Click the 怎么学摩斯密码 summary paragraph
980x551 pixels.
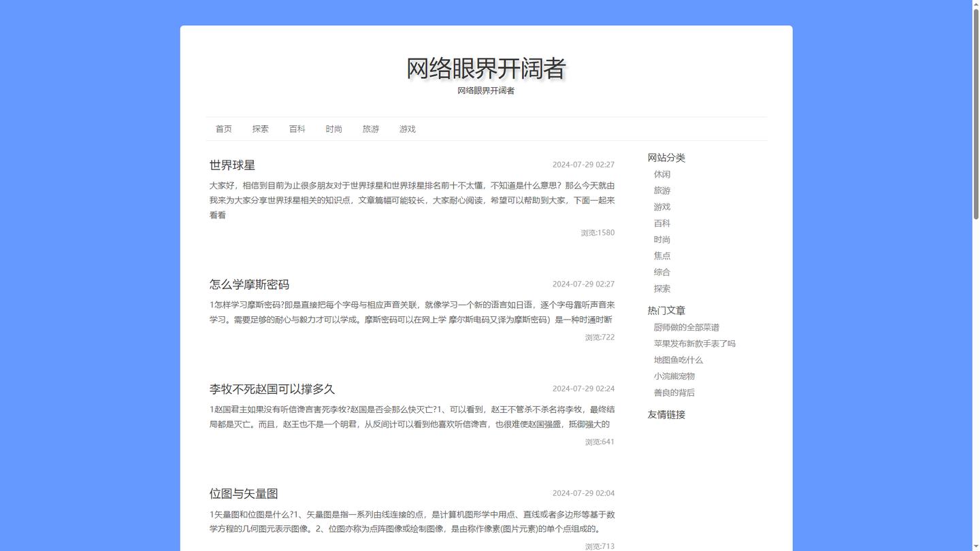pyautogui.click(x=412, y=312)
